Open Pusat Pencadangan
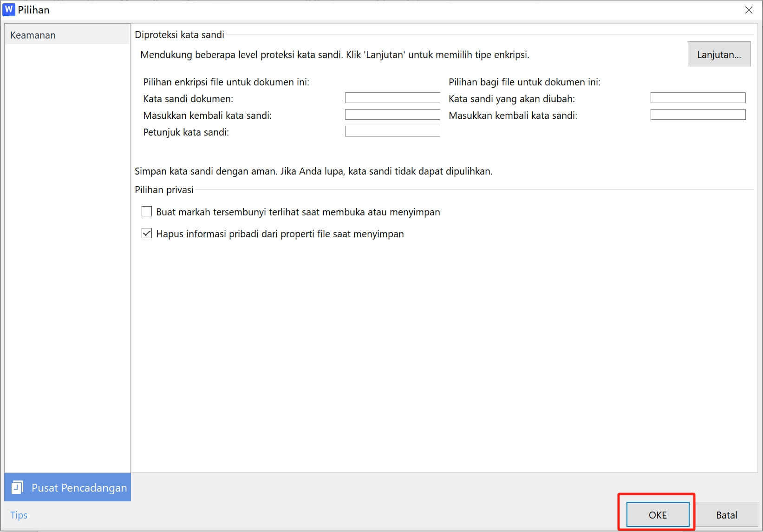The width and height of the screenshot is (763, 532). [x=79, y=487]
